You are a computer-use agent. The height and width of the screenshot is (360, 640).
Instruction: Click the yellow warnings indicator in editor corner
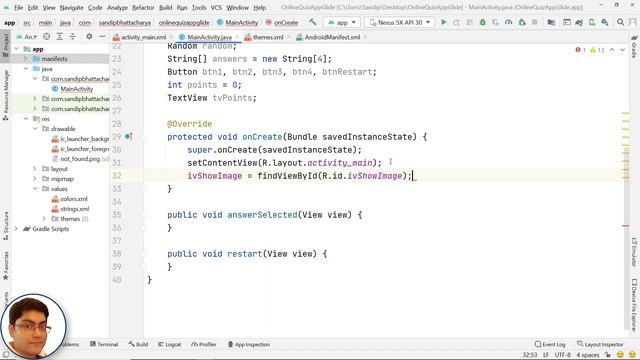597,50
